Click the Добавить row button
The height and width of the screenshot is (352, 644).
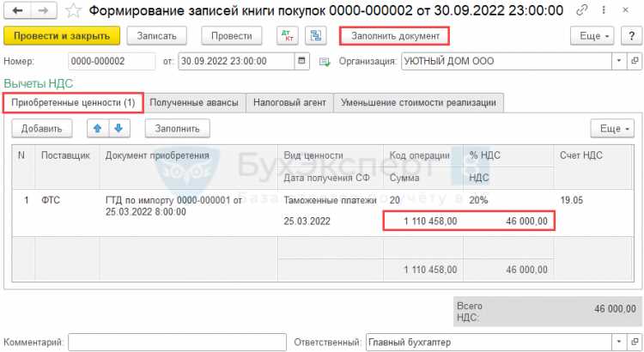[x=42, y=129]
